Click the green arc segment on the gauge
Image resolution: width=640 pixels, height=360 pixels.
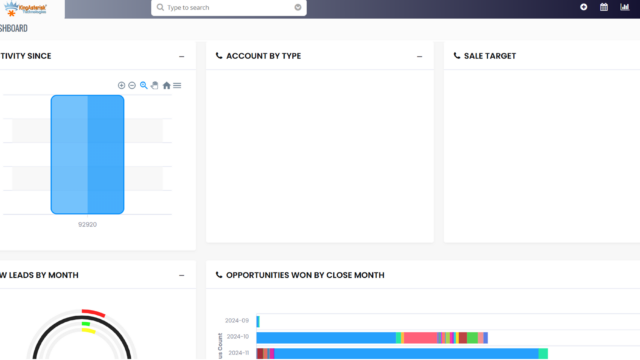tap(86, 324)
